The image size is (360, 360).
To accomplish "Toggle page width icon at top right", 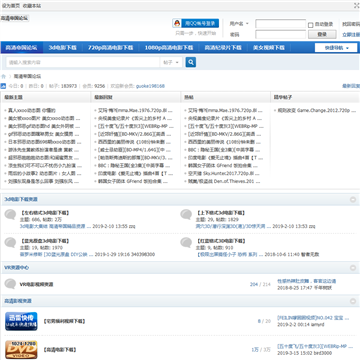I will [356, 5].
